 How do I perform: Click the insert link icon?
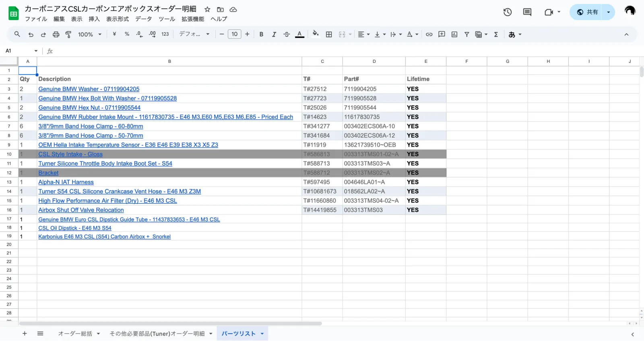pyautogui.click(x=429, y=35)
